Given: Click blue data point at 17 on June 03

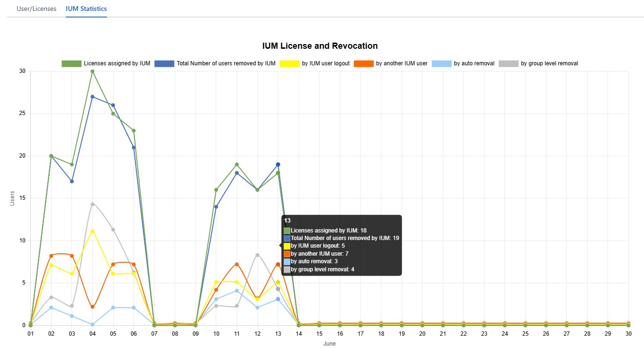Looking at the screenshot, I should pos(72,181).
